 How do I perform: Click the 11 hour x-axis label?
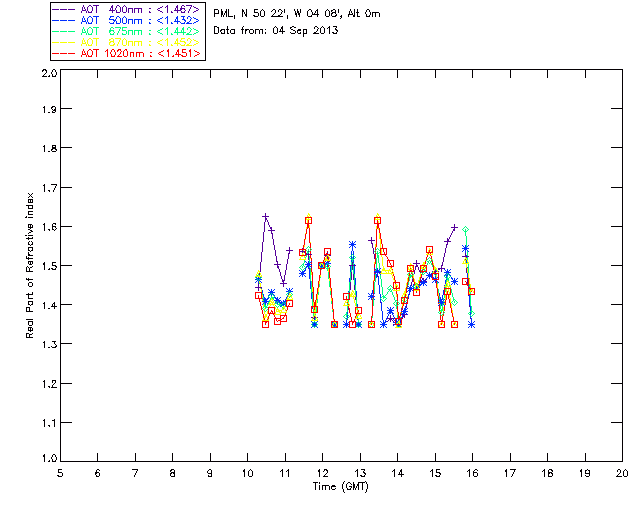coord(285,473)
